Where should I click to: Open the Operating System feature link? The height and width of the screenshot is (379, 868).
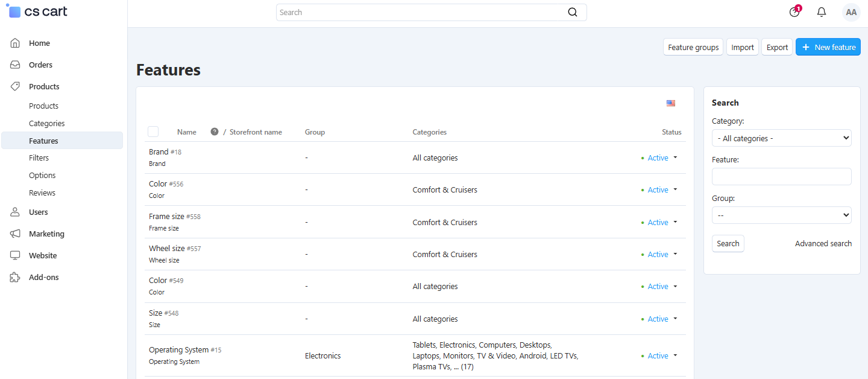click(x=178, y=349)
